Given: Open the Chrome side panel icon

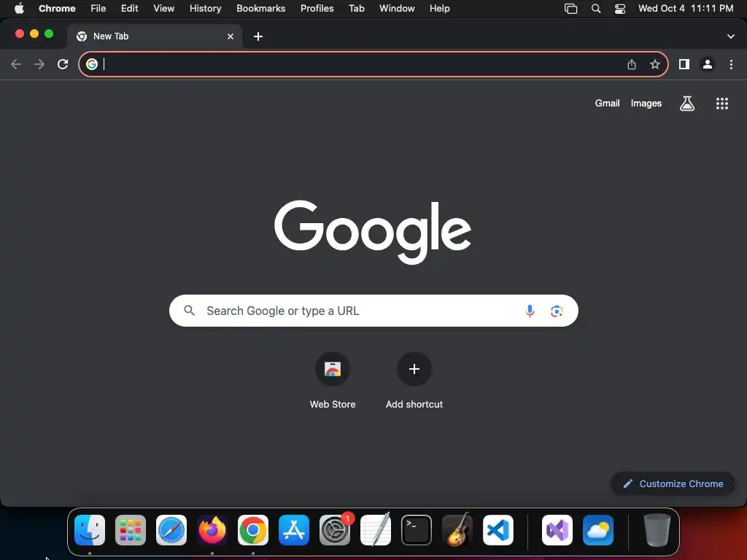Looking at the screenshot, I should pyautogui.click(x=684, y=64).
